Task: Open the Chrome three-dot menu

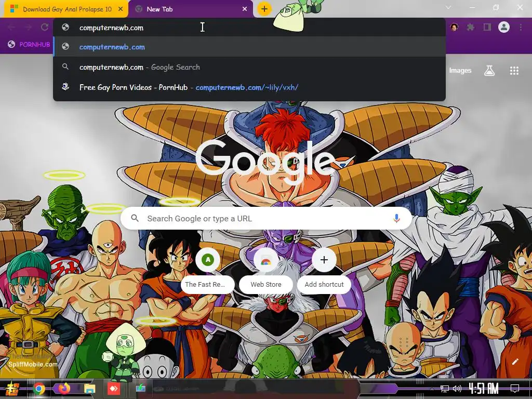Action: (521, 27)
